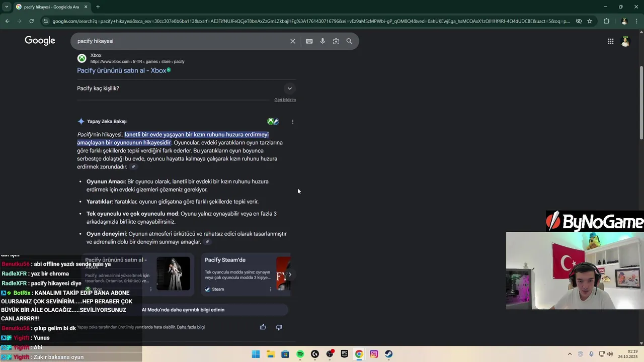
Task: Give thumbs up to the AI overview
Action: point(263,327)
